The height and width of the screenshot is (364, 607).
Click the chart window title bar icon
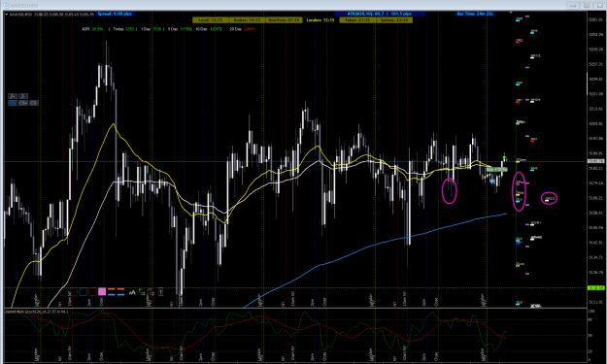pyautogui.click(x=6, y=6)
